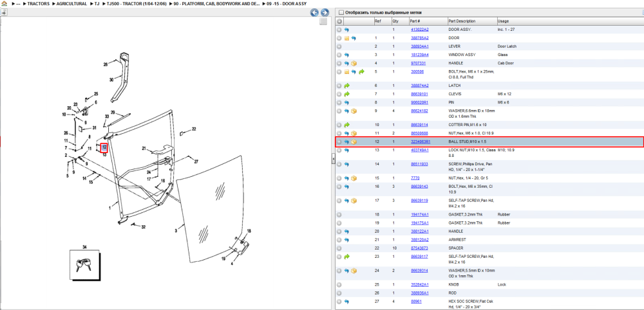
Task: Select callout 22 in the diagram
Action: coord(194,129)
